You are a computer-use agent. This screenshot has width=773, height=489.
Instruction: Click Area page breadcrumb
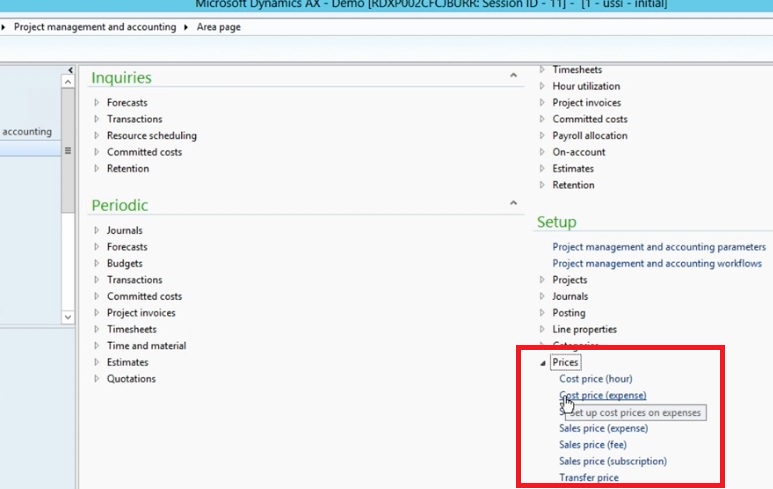tap(218, 27)
